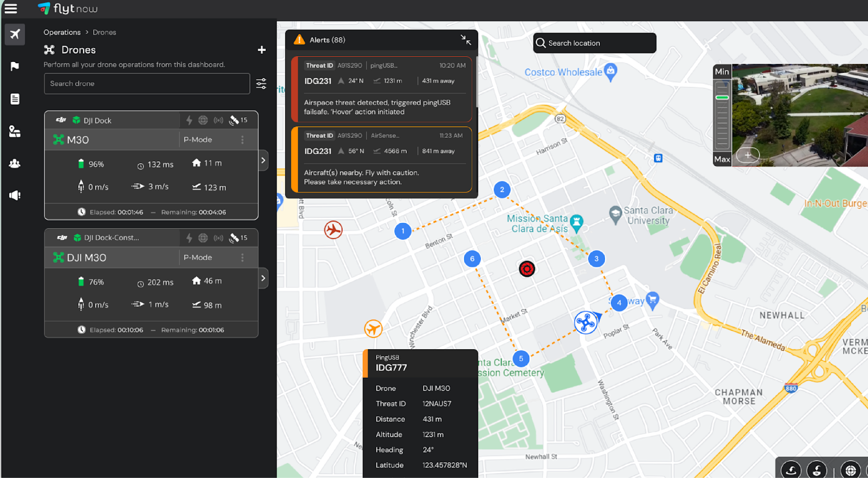The height and width of the screenshot is (478, 868).
Task: Select waypoint 6 on the map
Action: pos(472,259)
